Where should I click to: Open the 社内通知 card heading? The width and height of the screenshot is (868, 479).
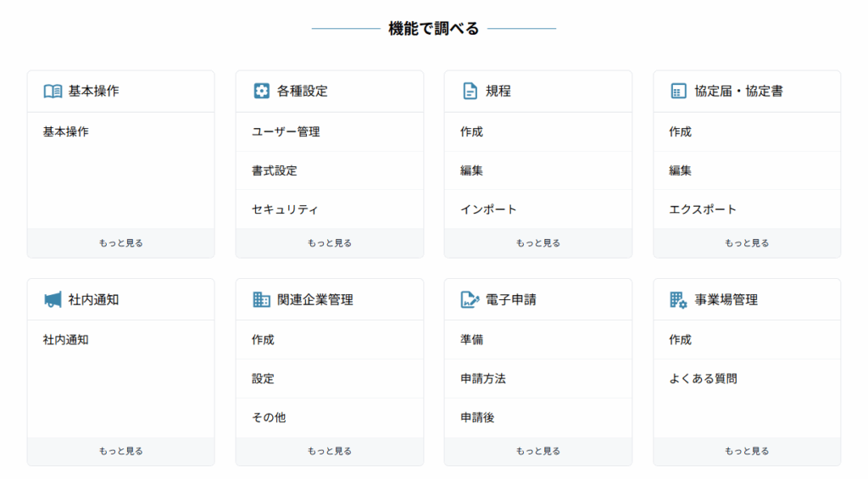(x=93, y=299)
